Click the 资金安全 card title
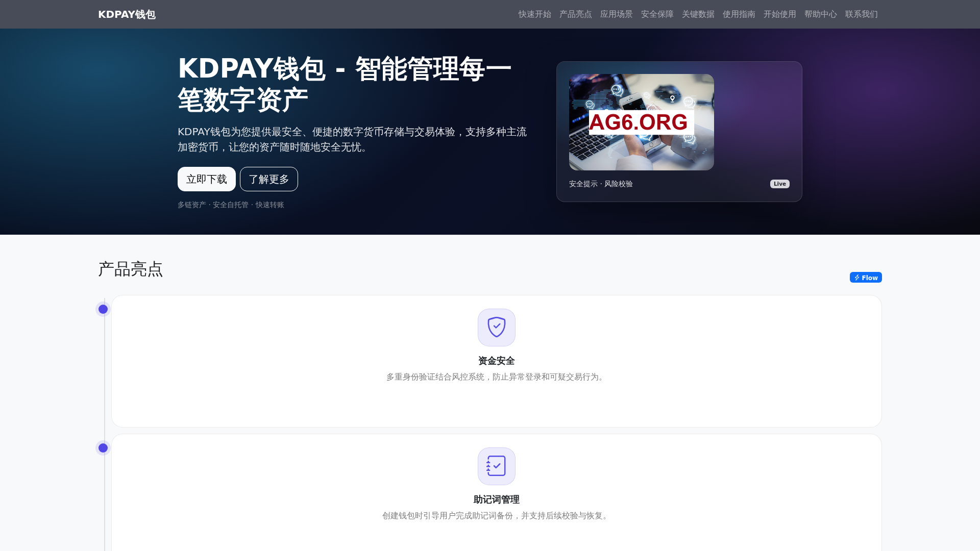 pos(497,361)
